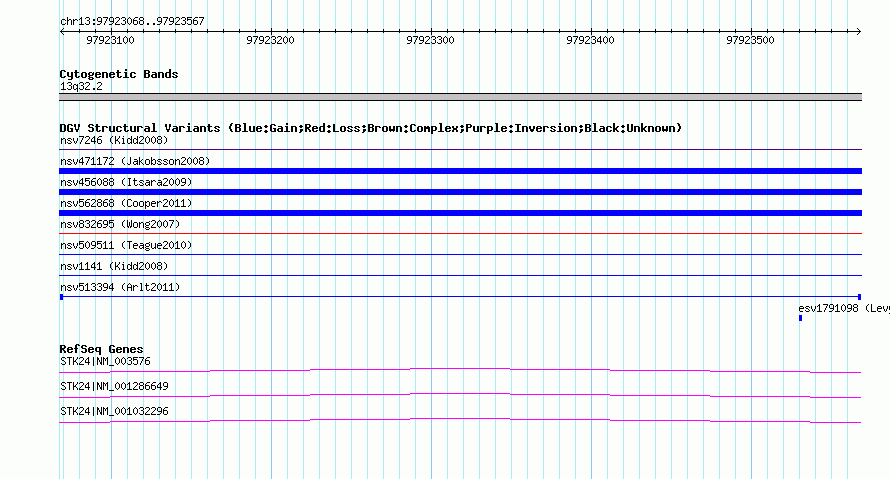Click the thick blue bar under nsv456088
890x479 pixels.
pyautogui.click(x=460, y=192)
